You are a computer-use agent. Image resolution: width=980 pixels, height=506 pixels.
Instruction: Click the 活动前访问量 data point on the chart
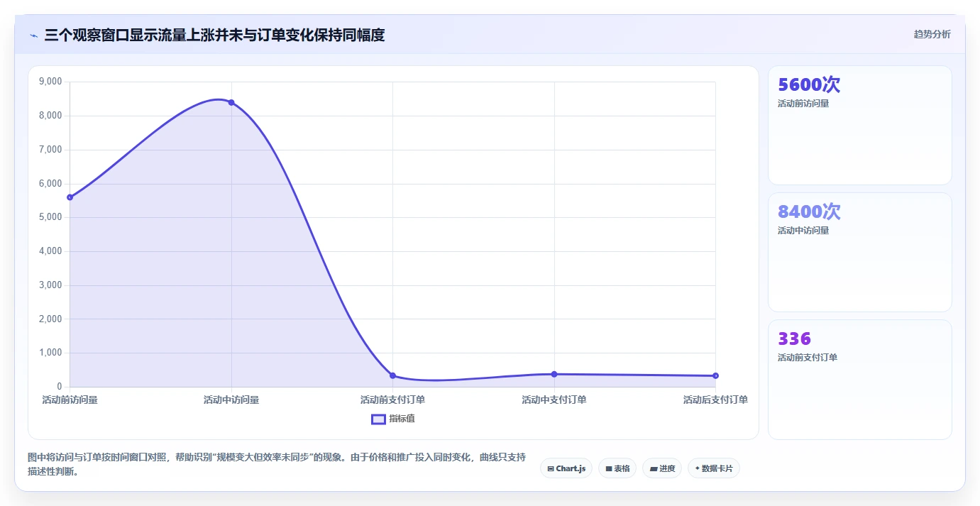point(70,197)
